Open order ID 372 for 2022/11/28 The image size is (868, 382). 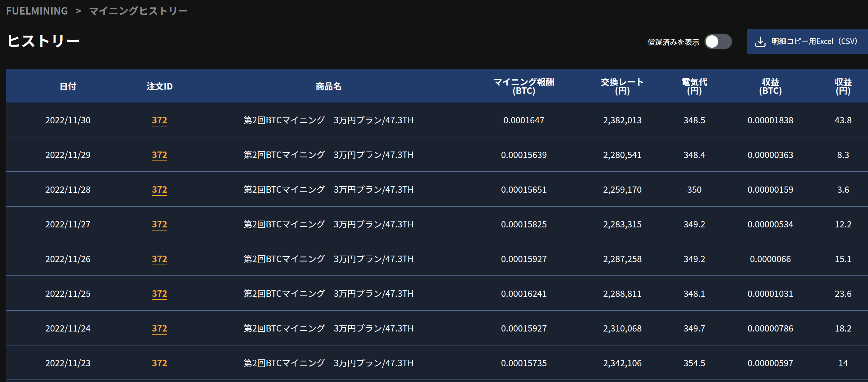(159, 190)
